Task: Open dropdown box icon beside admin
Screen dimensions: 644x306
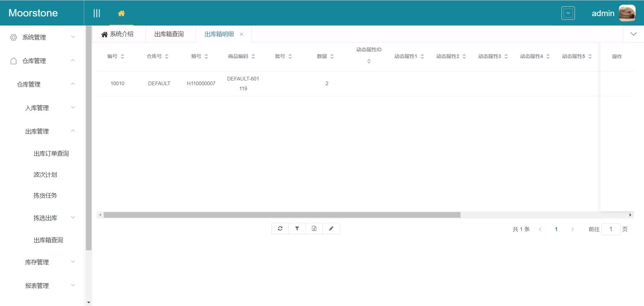Action: pyautogui.click(x=568, y=13)
